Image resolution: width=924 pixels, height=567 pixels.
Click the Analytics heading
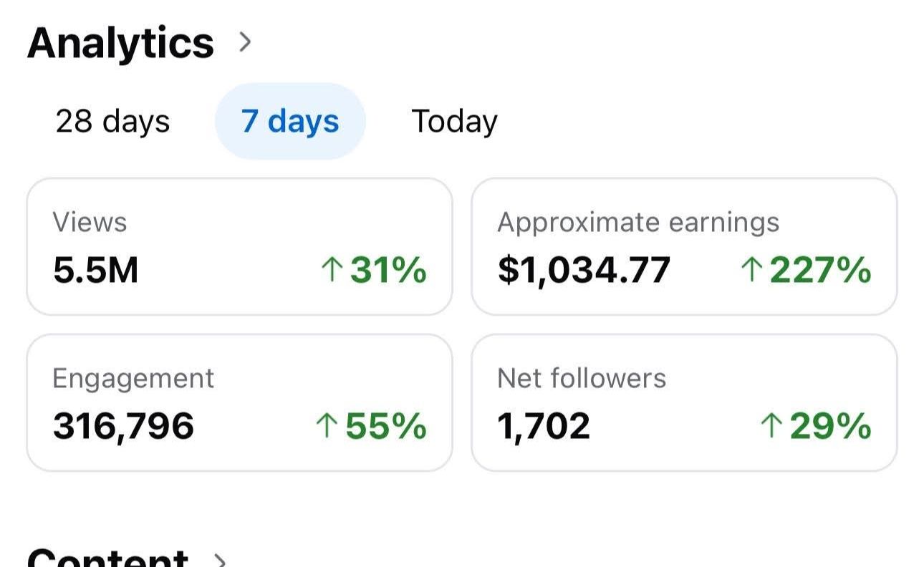(x=120, y=43)
